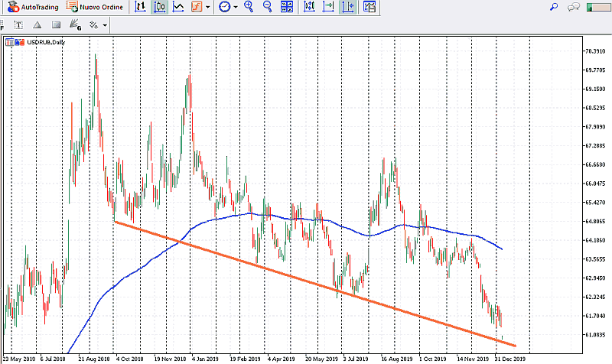Open the search magnifier in top right

(x=553, y=7)
